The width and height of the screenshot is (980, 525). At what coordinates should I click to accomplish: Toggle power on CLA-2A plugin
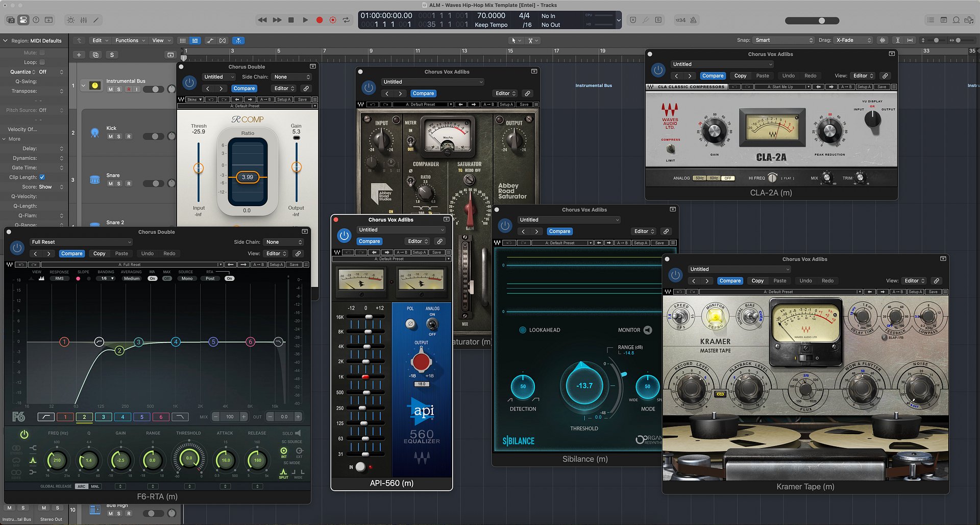click(658, 70)
